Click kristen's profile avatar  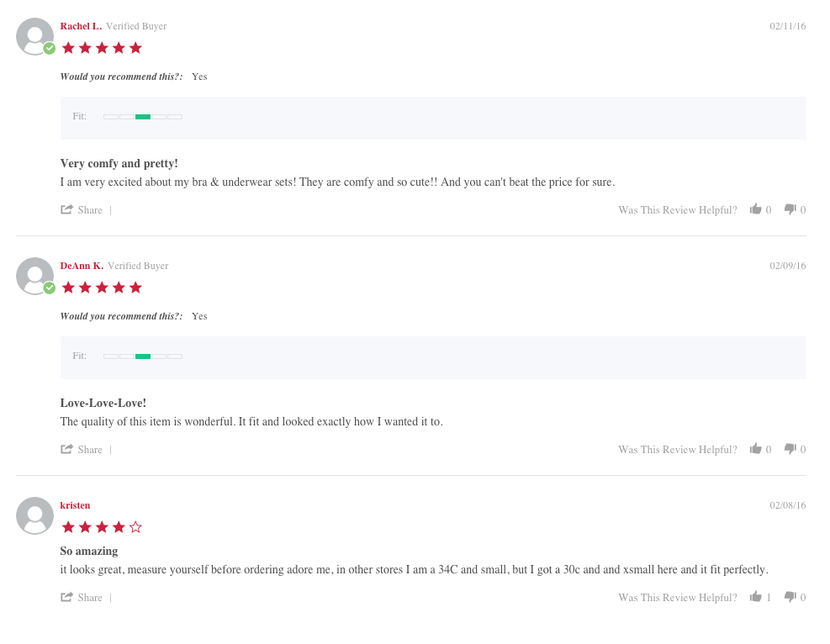click(34, 515)
